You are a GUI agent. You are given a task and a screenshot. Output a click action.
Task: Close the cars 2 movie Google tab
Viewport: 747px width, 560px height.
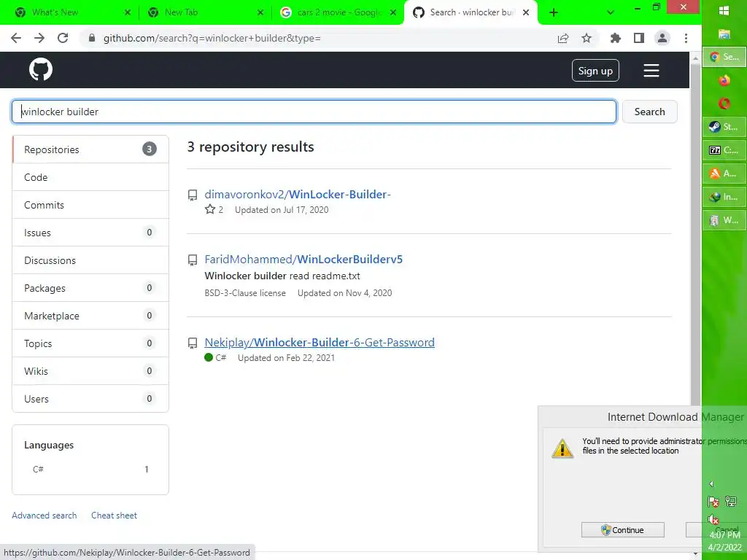click(393, 12)
